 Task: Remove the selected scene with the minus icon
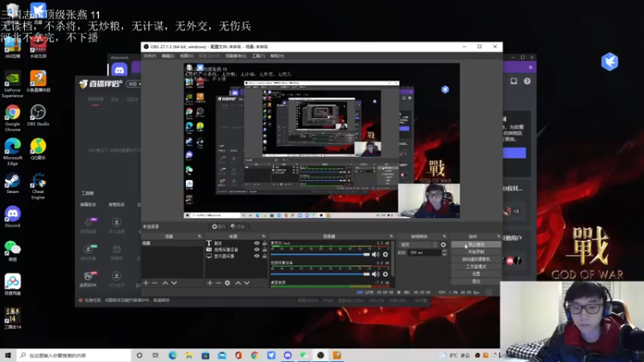click(155, 283)
